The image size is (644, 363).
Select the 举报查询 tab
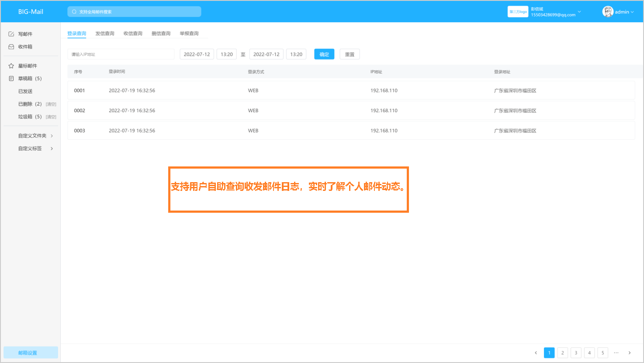point(189,33)
